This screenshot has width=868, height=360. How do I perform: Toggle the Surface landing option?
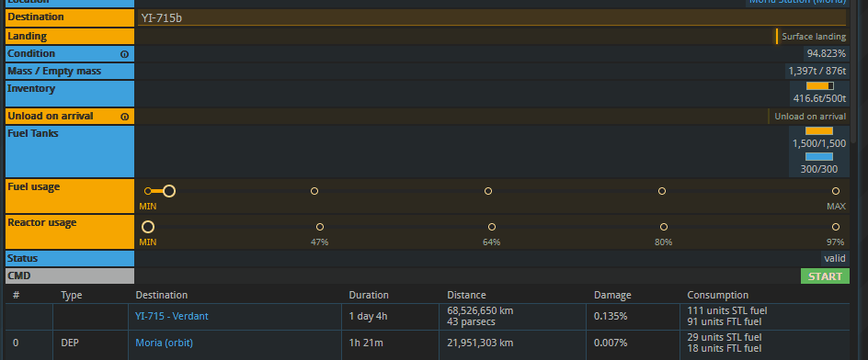click(812, 37)
